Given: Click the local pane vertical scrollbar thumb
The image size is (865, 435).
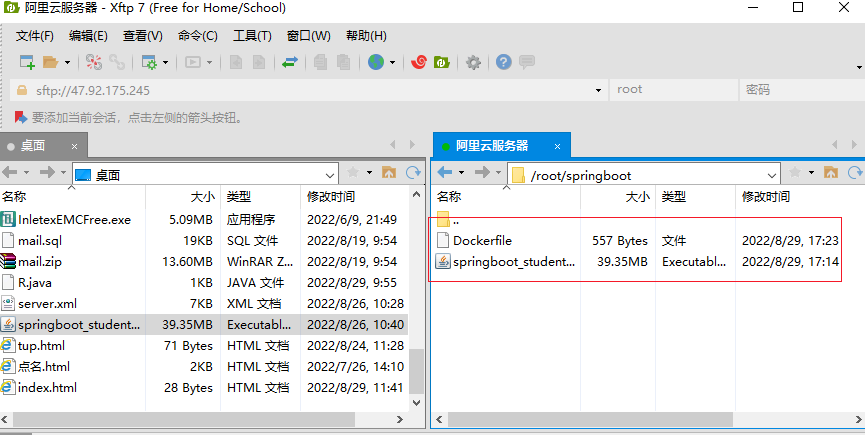Looking at the screenshot, I should tap(417, 371).
